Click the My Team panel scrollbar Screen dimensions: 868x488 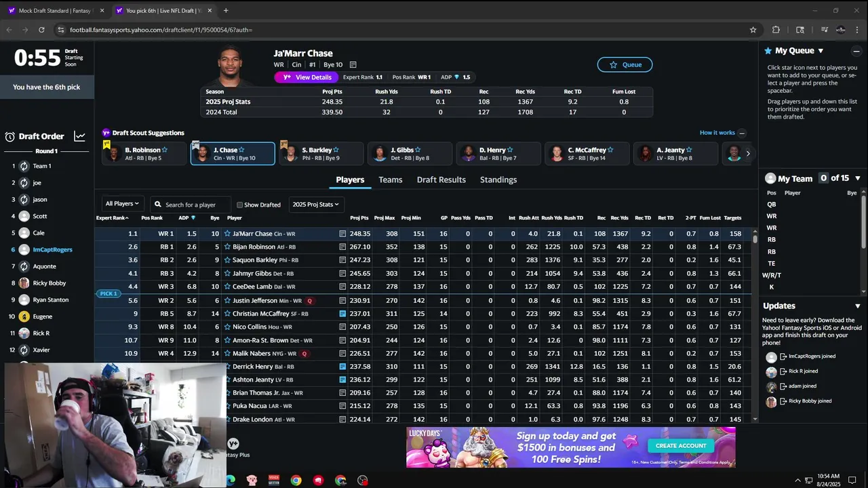coord(864,224)
